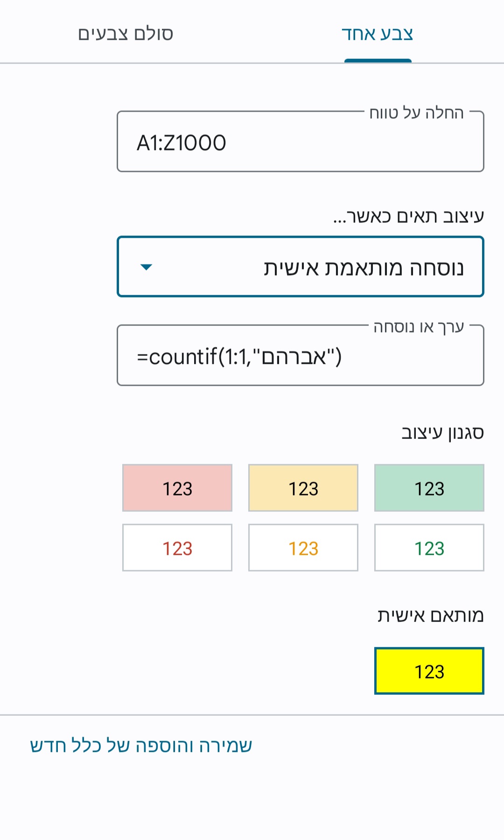
Task: Select the red fill formatting style
Action: 177,487
